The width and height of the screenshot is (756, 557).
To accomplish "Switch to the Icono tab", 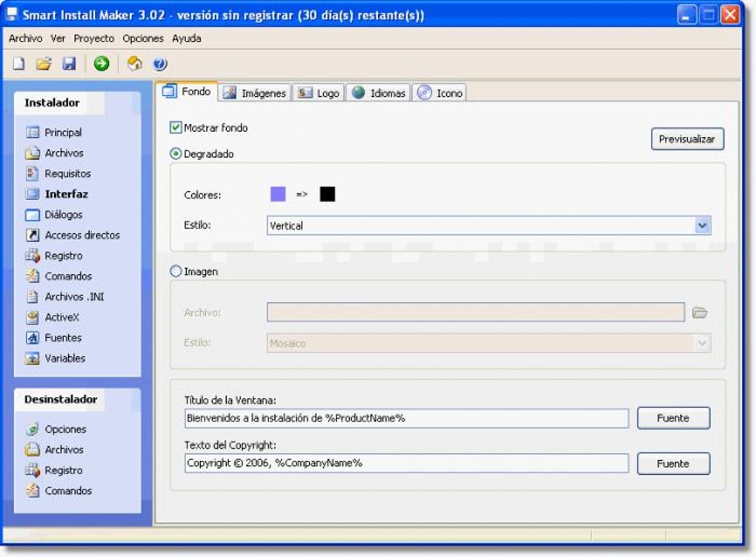I will (x=440, y=93).
